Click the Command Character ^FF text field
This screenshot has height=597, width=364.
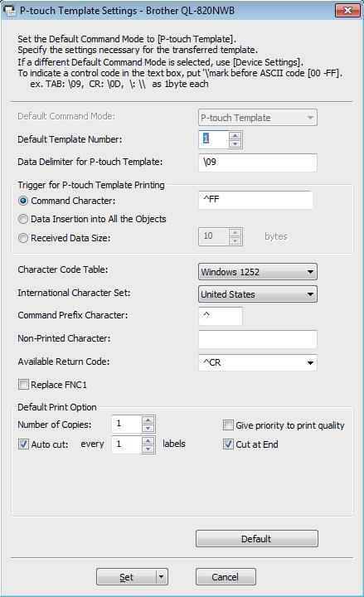click(255, 200)
